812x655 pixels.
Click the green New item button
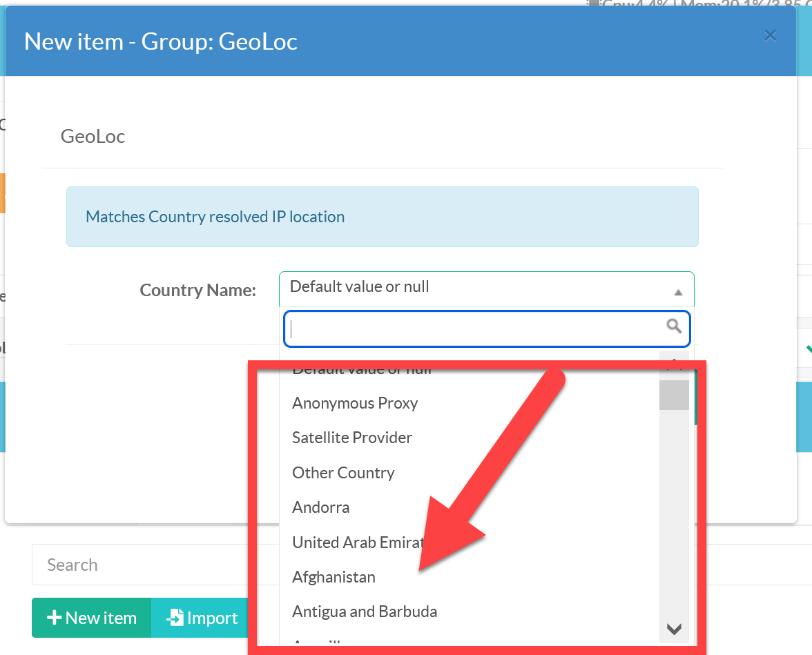[x=91, y=618]
